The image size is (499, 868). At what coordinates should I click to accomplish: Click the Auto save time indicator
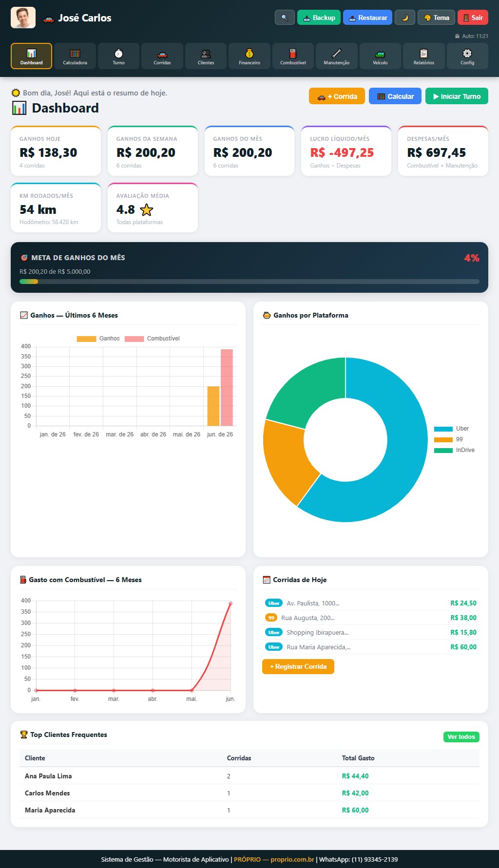471,36
